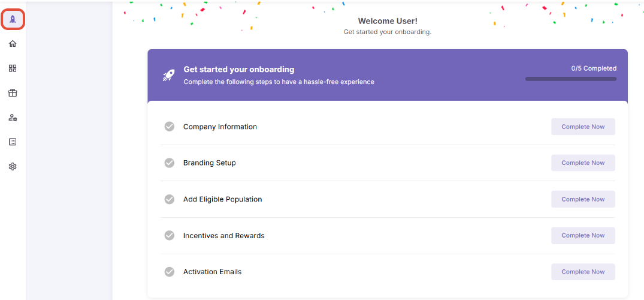Click Complete Now for Add Eligible Population
This screenshot has width=644, height=300.
point(583,199)
